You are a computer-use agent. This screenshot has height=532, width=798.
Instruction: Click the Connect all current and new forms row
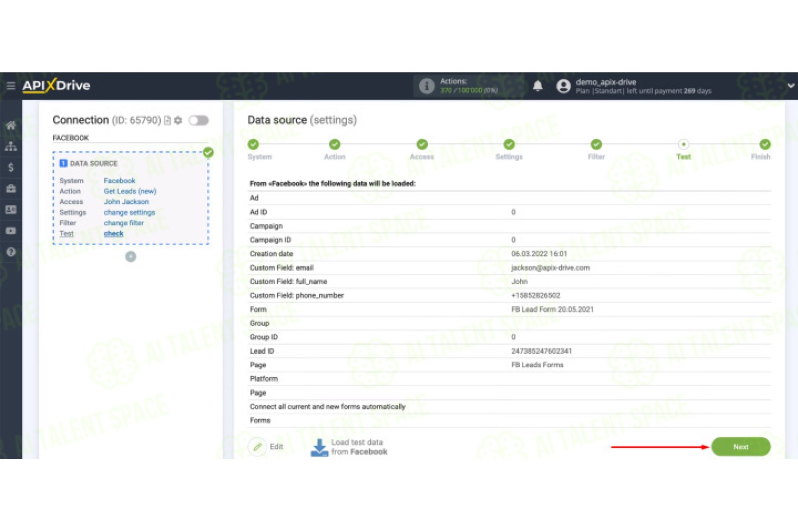[510, 406]
